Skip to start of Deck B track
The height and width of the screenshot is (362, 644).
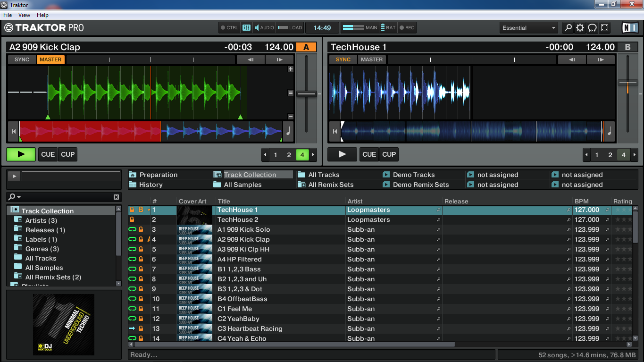pyautogui.click(x=335, y=132)
